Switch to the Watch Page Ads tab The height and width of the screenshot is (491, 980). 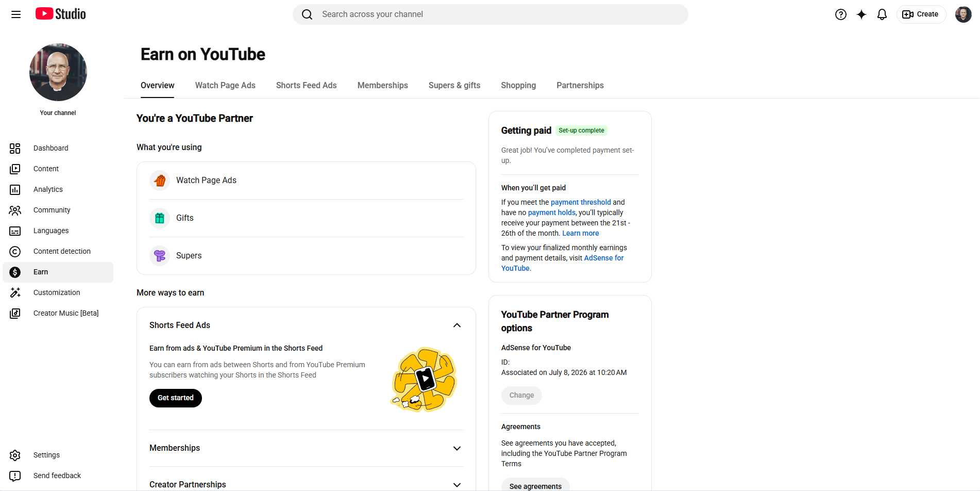[225, 86]
